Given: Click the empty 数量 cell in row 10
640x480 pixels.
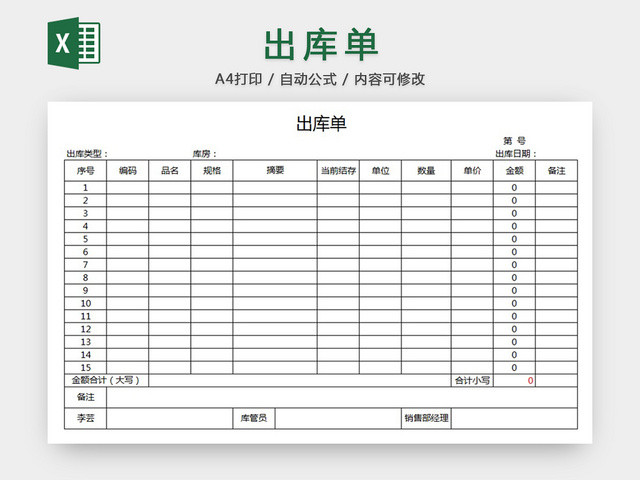Looking at the screenshot, I should point(426,304).
